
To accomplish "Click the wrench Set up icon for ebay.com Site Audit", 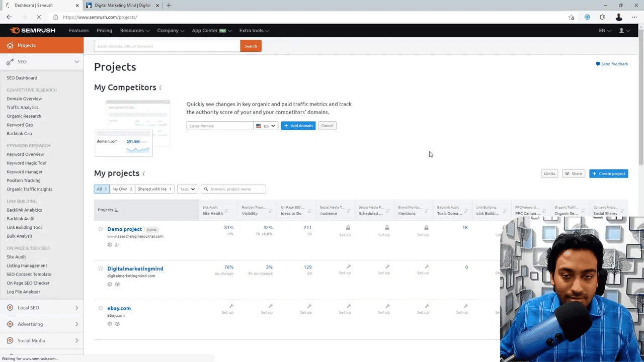I will (x=231, y=305).
